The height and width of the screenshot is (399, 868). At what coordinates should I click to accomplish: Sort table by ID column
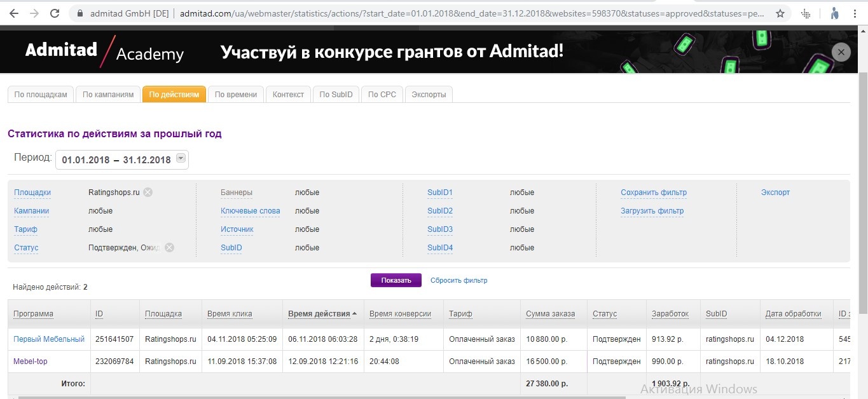[x=99, y=314]
